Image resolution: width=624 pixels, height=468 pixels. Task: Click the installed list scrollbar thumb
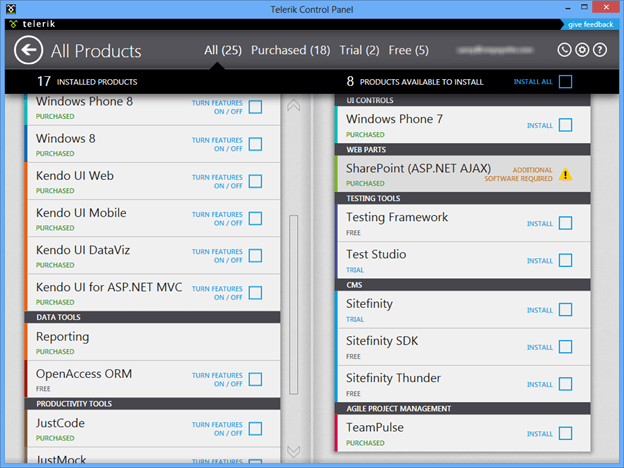294,305
